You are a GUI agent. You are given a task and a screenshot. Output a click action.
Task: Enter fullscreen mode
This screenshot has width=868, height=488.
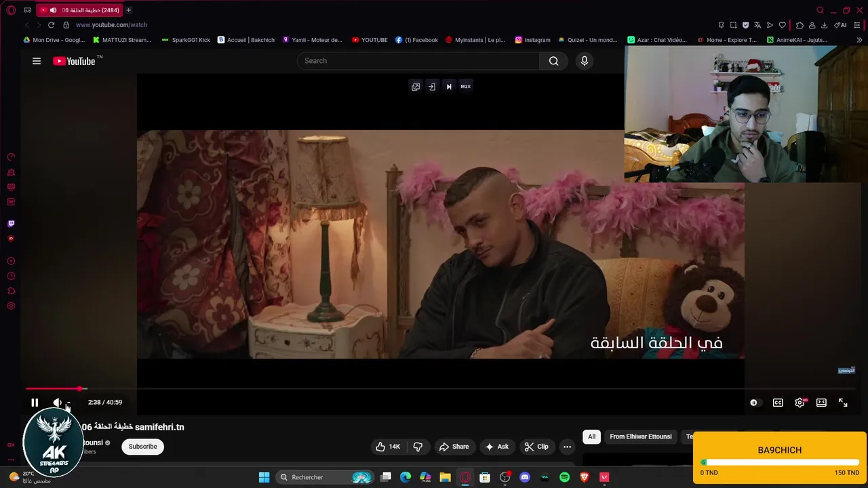(x=843, y=403)
